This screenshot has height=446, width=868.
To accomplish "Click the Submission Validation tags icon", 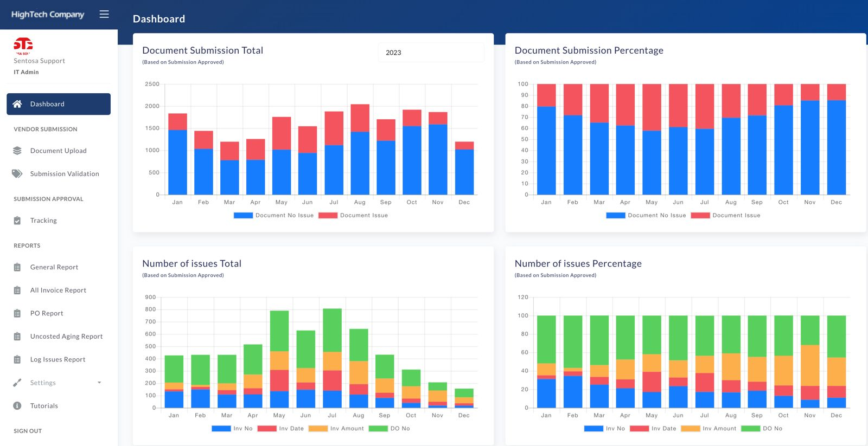I will coord(17,174).
